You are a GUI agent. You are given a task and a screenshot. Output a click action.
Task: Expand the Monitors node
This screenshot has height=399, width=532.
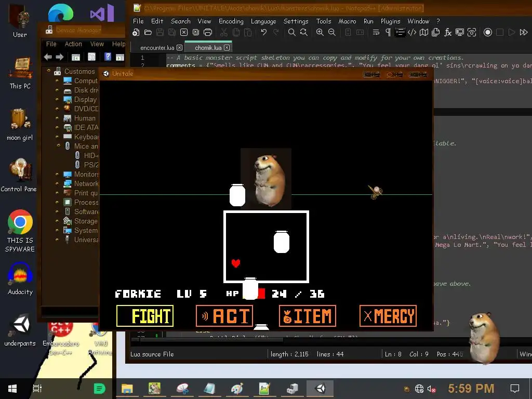(57, 174)
